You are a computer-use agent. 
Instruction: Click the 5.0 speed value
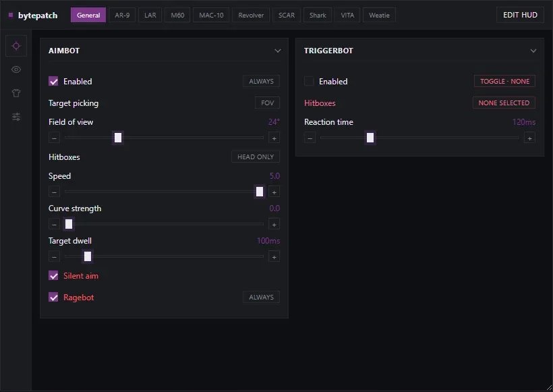(x=274, y=176)
